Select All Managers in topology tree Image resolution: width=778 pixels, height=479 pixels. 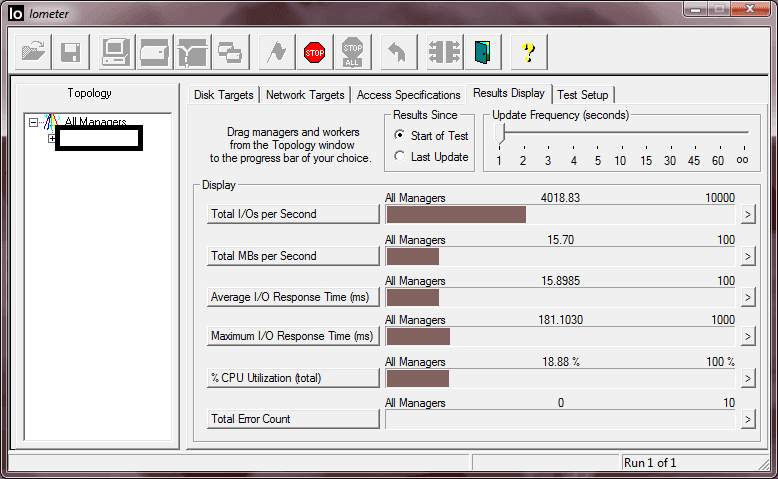click(x=95, y=122)
